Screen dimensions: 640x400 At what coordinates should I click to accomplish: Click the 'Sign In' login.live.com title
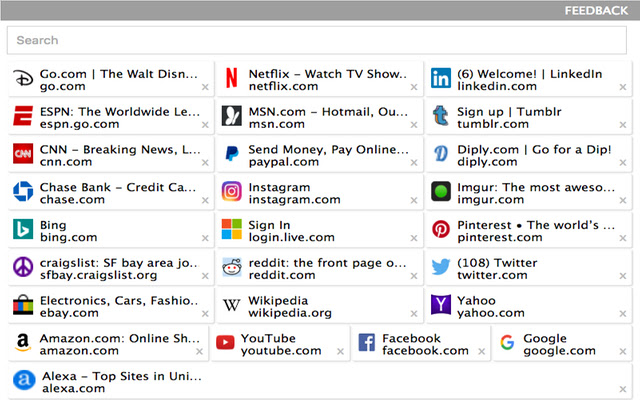pyautogui.click(x=269, y=225)
